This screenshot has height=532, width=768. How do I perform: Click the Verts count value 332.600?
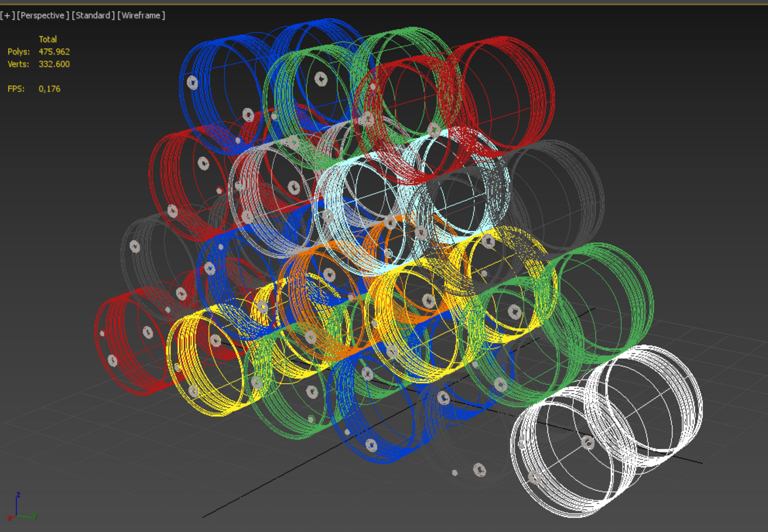(x=54, y=64)
